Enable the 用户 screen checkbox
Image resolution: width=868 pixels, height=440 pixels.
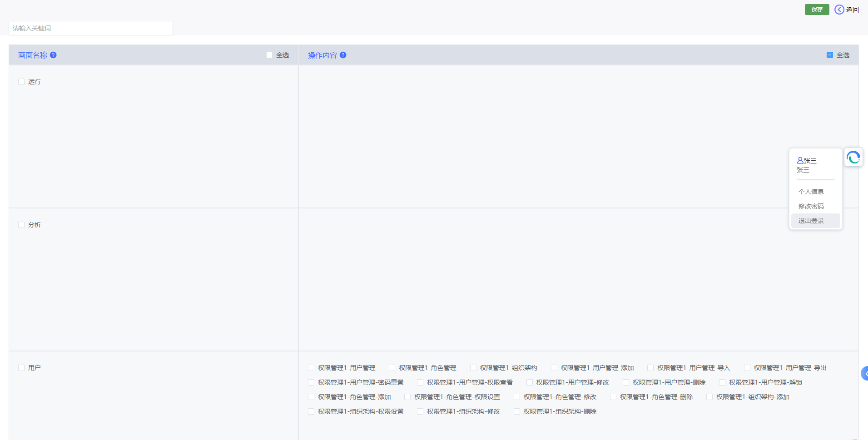(21, 368)
